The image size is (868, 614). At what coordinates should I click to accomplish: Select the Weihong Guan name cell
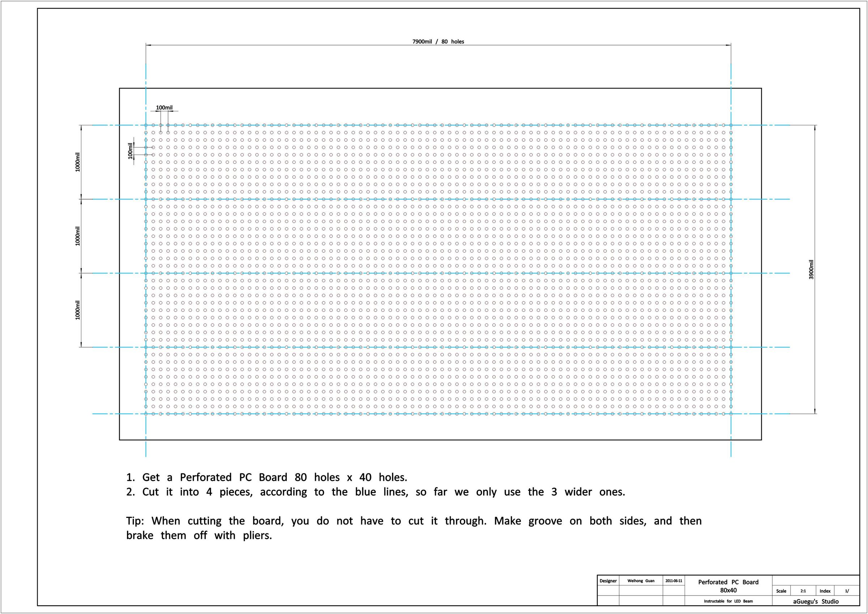click(641, 581)
